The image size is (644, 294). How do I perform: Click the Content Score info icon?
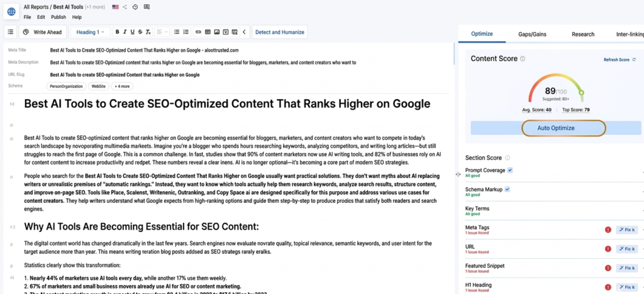523,59
